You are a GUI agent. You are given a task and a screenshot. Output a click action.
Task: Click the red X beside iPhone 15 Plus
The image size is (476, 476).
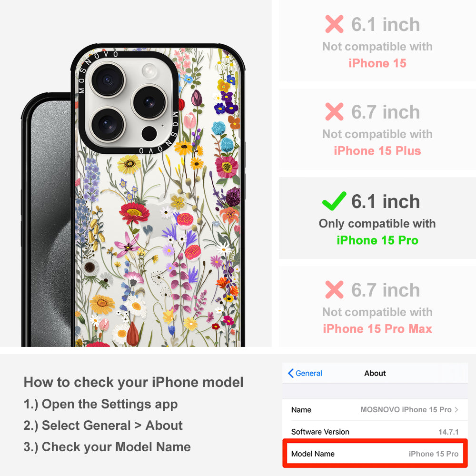334,112
